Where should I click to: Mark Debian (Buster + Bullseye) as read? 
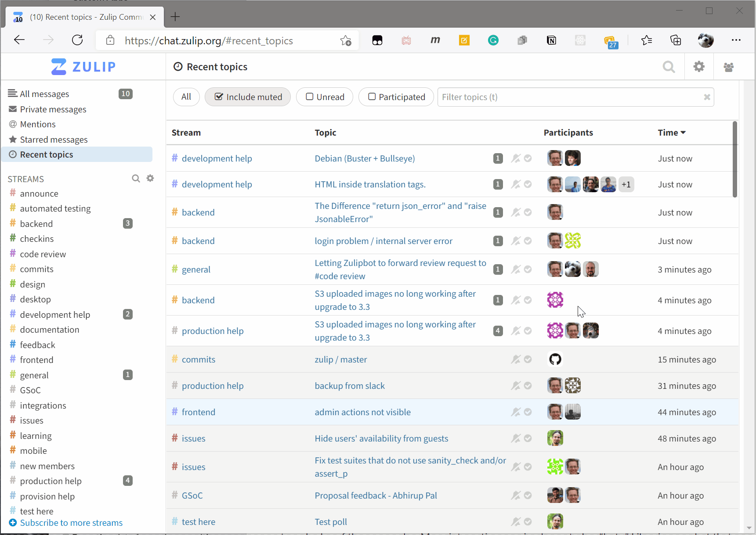528,158
